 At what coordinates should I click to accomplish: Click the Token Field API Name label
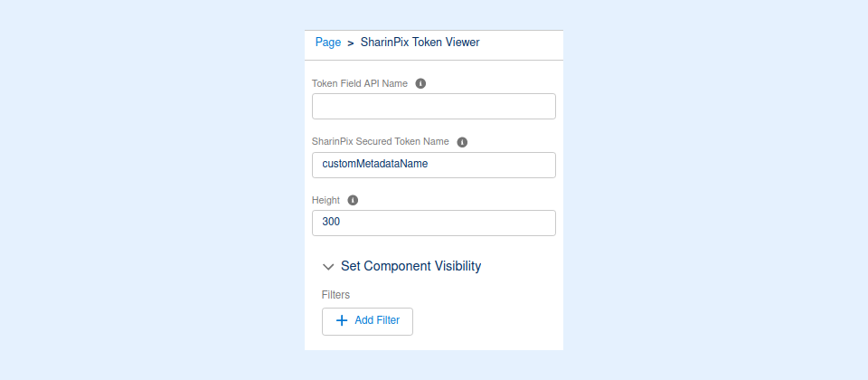[x=360, y=83]
